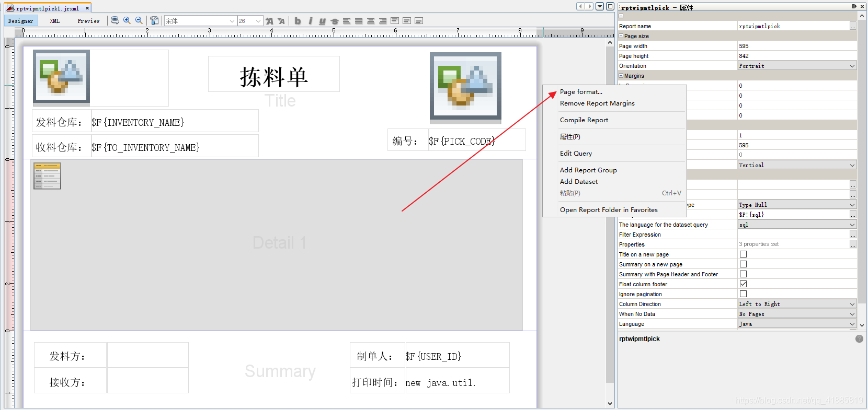Select the 拣料单 title text element

[274, 74]
